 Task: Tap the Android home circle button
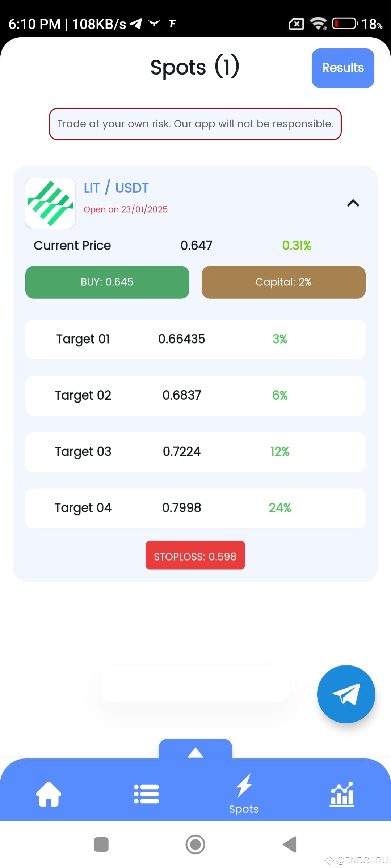point(195,844)
